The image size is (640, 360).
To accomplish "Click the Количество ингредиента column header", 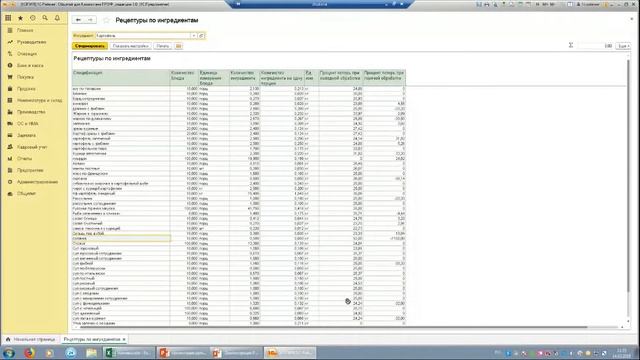I will click(x=244, y=78).
